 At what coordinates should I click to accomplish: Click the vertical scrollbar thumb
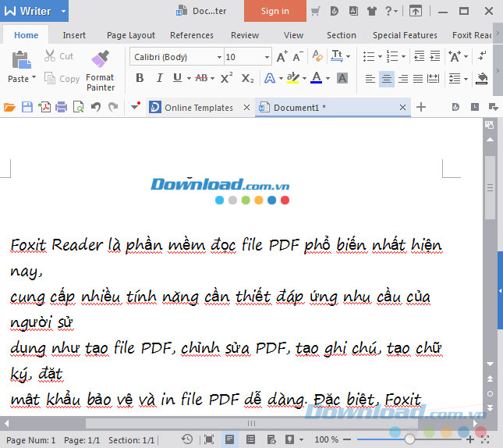pyautogui.click(x=491, y=187)
